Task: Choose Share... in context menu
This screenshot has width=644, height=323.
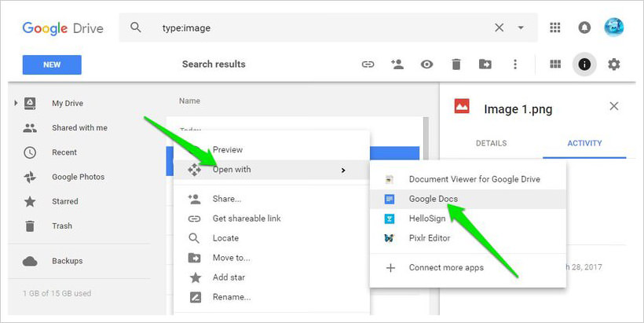Action: tap(272, 199)
